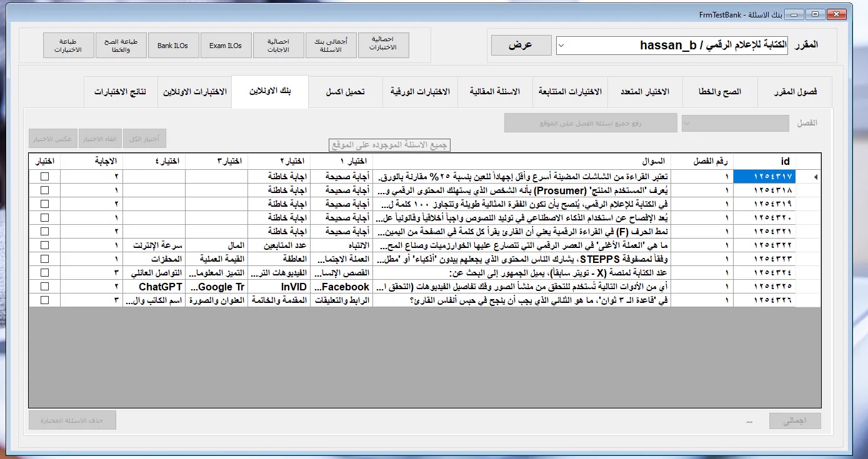This screenshot has height=459, width=868.
Task: Click the الاجابة column header
Action: tap(92, 161)
